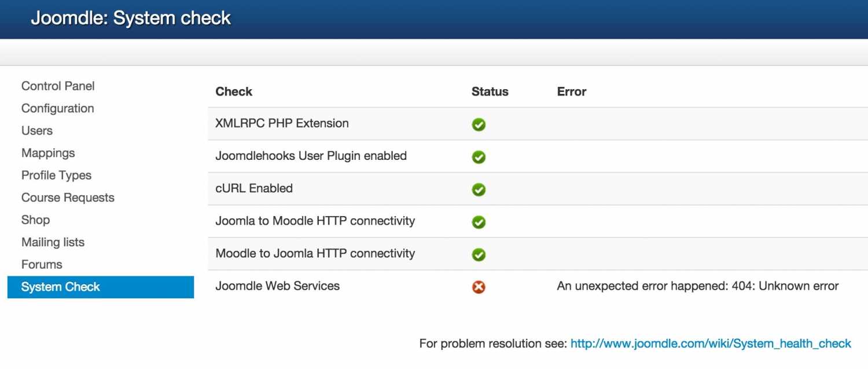868x369 pixels.
Task: Click Joomla to Moodle connectivity status icon
Action: pyautogui.click(x=479, y=222)
